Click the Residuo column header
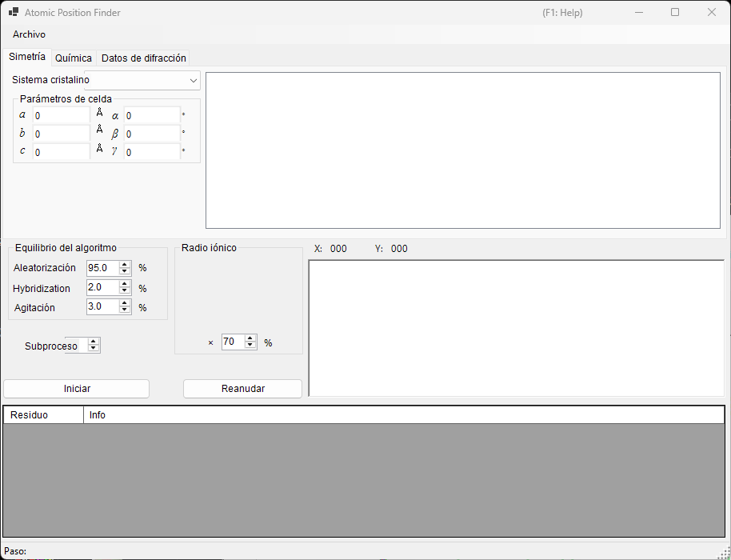The image size is (731, 560). pos(43,415)
